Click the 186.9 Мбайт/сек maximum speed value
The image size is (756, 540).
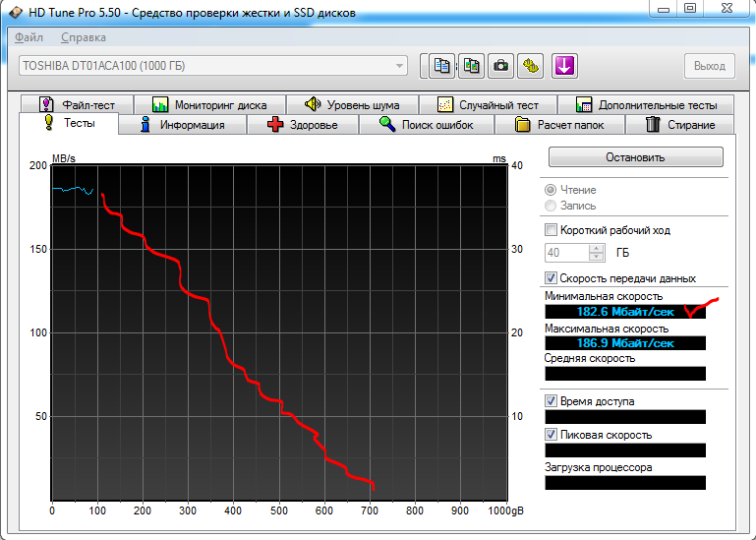tap(625, 343)
